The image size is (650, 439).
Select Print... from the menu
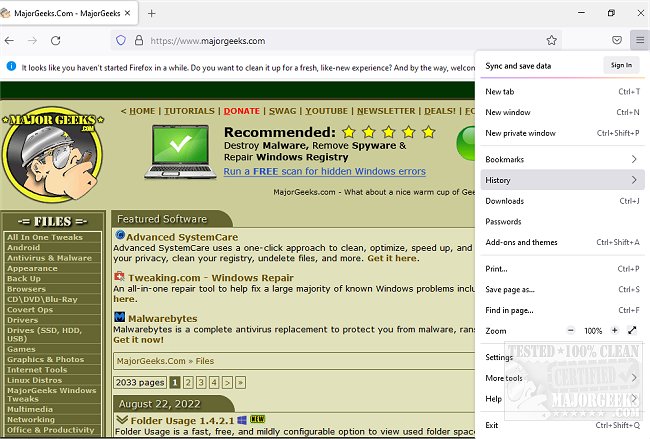[562, 269]
